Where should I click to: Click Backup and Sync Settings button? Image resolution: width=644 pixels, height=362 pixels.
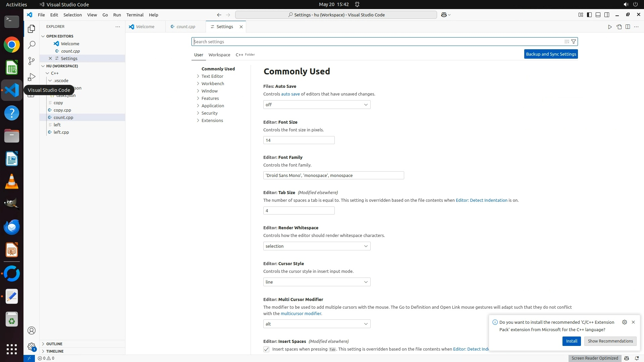551,54
